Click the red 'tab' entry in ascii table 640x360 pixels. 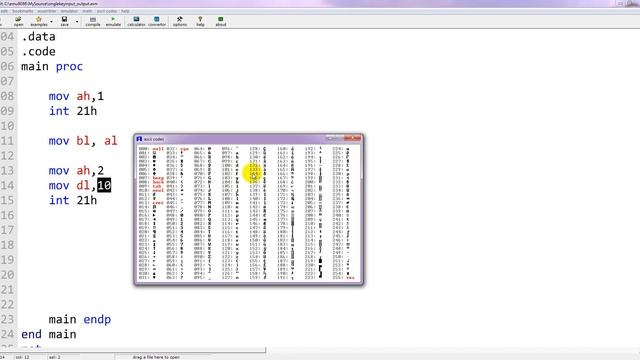click(x=157, y=186)
